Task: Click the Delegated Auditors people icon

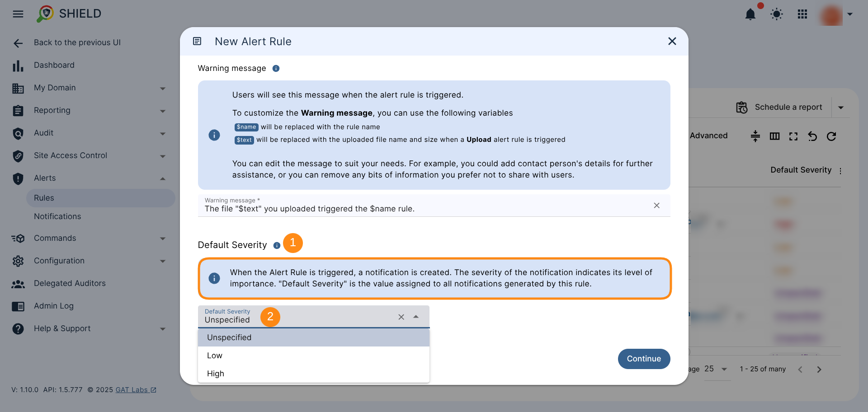Action: click(18, 284)
